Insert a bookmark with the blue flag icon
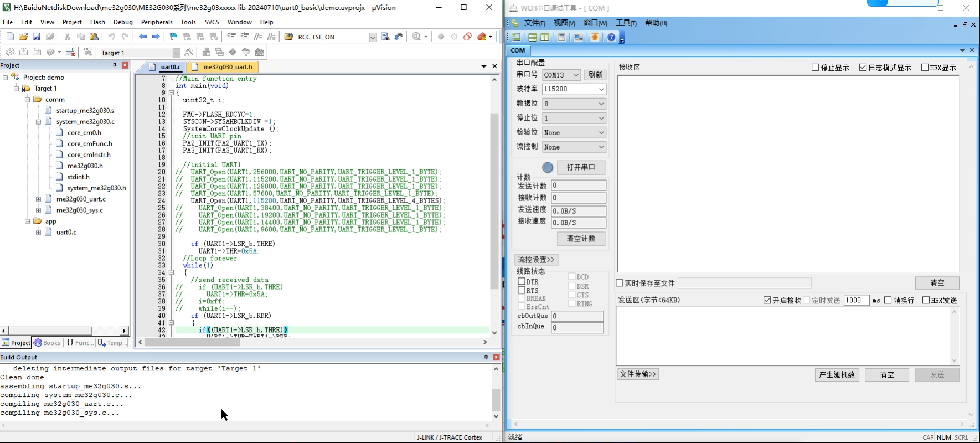980x443 pixels. [x=173, y=37]
